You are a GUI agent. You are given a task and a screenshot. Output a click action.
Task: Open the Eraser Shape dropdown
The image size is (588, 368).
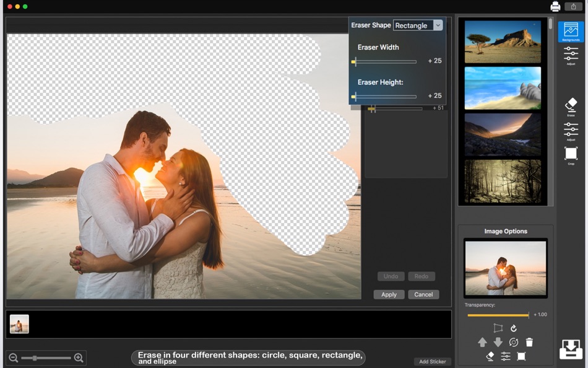click(418, 25)
